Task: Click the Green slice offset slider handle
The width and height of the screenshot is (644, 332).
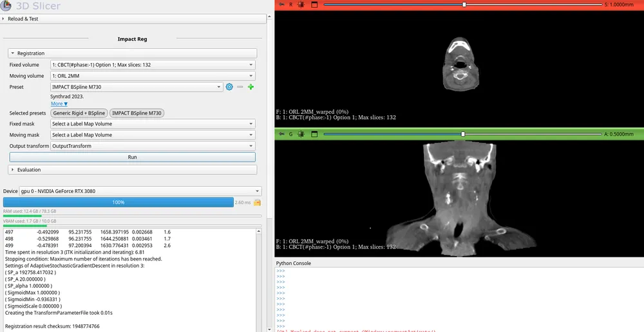Action: pyautogui.click(x=463, y=134)
